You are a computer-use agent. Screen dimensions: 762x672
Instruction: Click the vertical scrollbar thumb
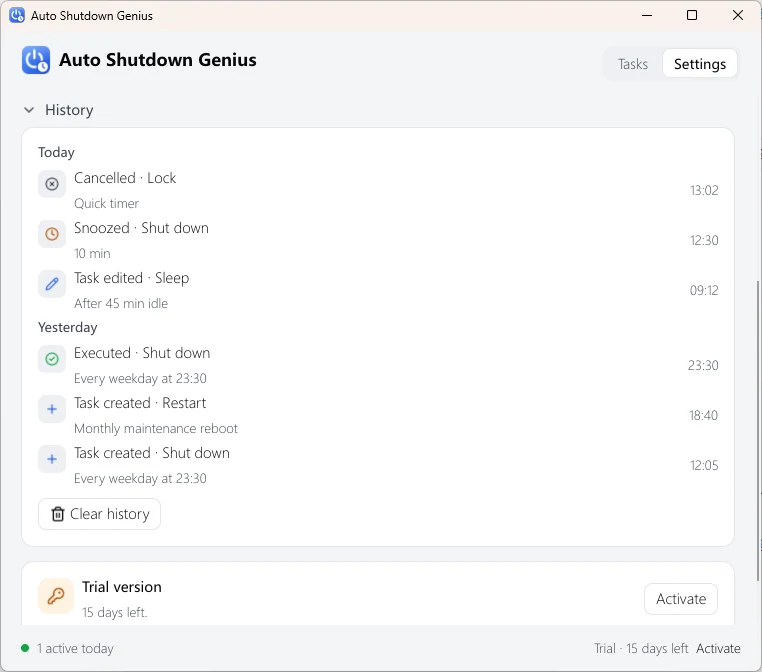pos(758,431)
